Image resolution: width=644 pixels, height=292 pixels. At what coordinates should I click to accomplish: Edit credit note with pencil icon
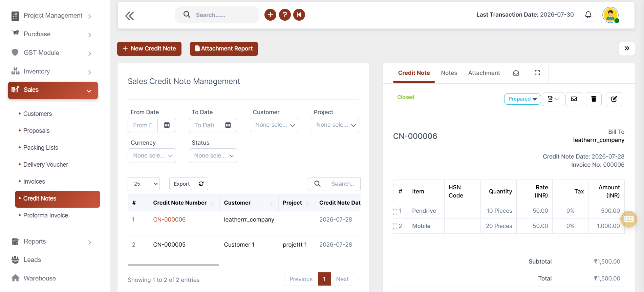pos(614,99)
